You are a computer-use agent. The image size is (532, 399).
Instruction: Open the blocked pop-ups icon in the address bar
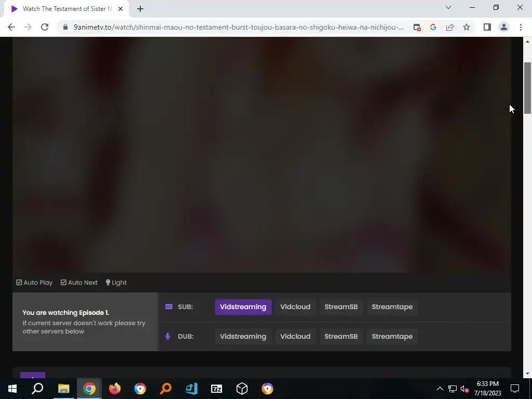click(417, 27)
